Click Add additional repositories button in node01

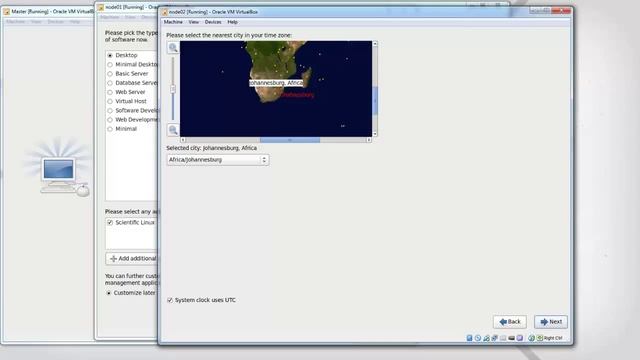pyautogui.click(x=132, y=258)
